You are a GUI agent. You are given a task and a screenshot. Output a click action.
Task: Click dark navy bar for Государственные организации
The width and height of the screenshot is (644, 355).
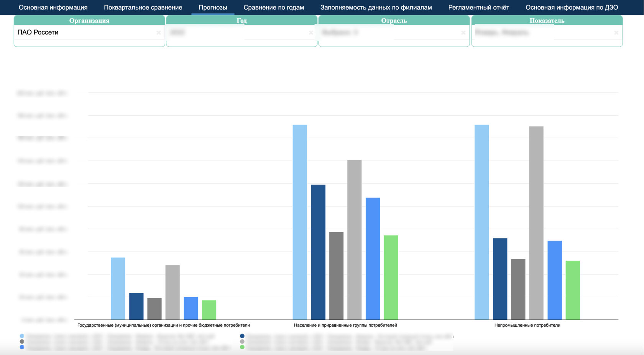click(136, 306)
